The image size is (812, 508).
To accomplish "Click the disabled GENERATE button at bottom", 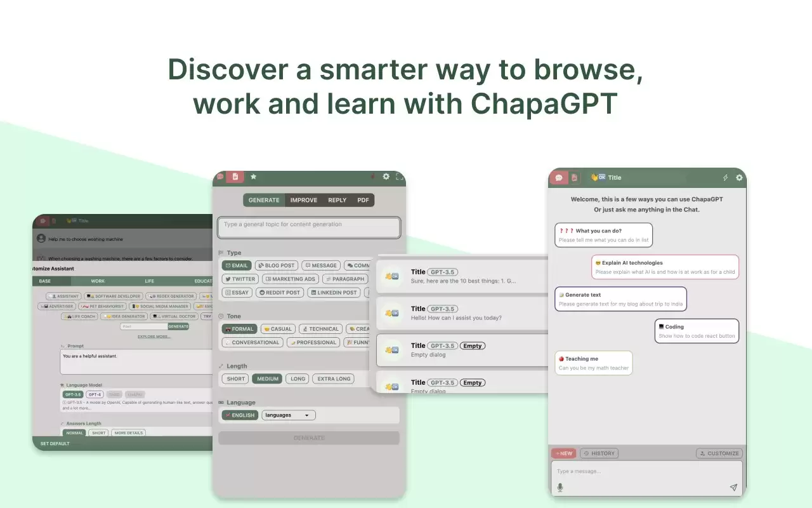I will pos(309,438).
